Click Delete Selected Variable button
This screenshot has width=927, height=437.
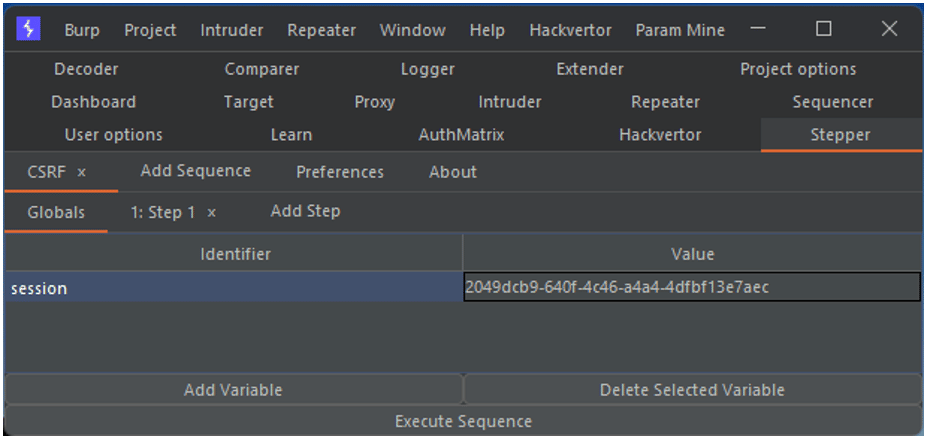coord(692,390)
